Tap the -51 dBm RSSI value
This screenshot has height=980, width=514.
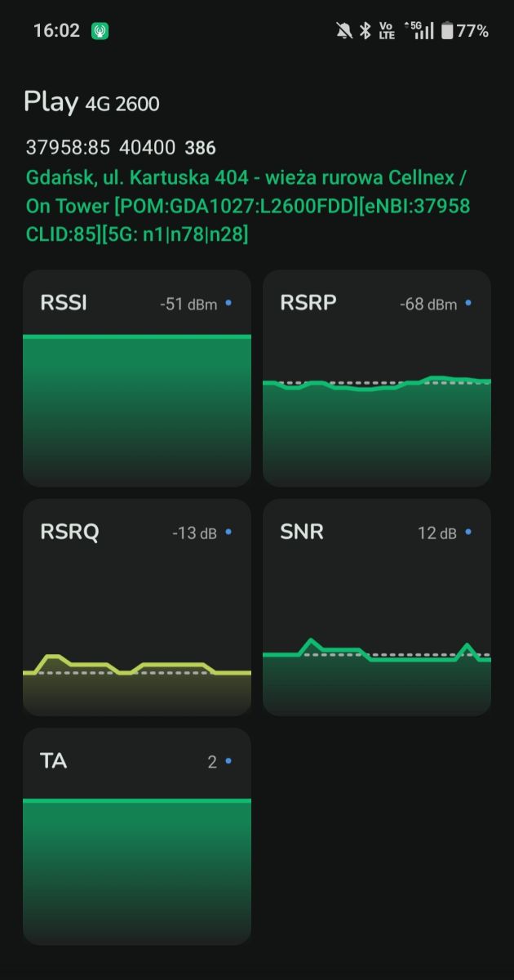pos(189,304)
